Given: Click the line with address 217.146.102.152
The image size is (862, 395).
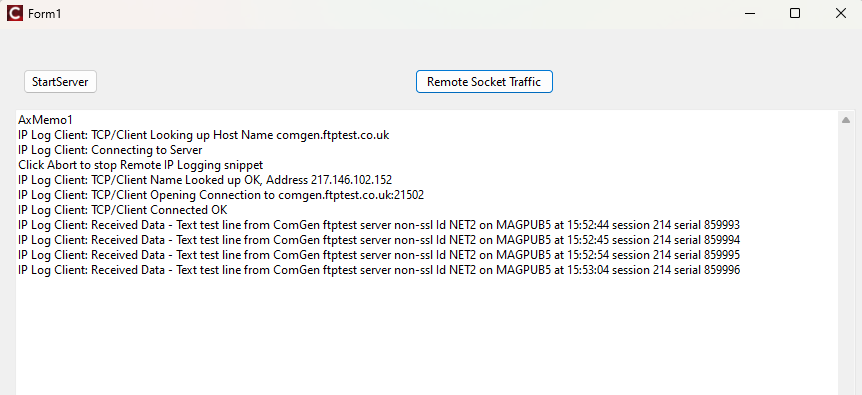Looking at the screenshot, I should 205,180.
